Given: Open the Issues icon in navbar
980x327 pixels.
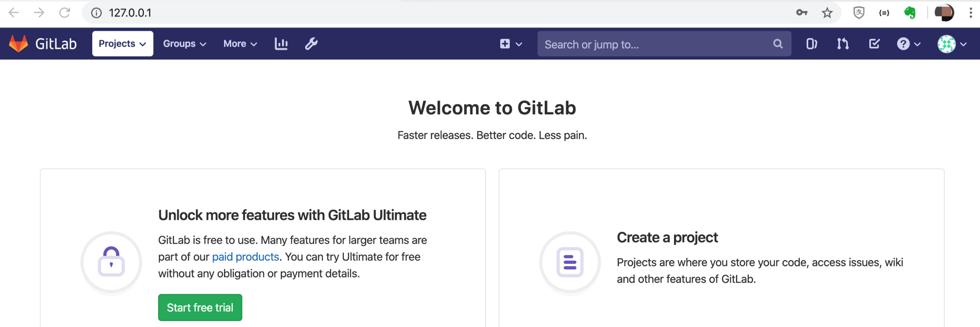Looking at the screenshot, I should click(x=811, y=44).
